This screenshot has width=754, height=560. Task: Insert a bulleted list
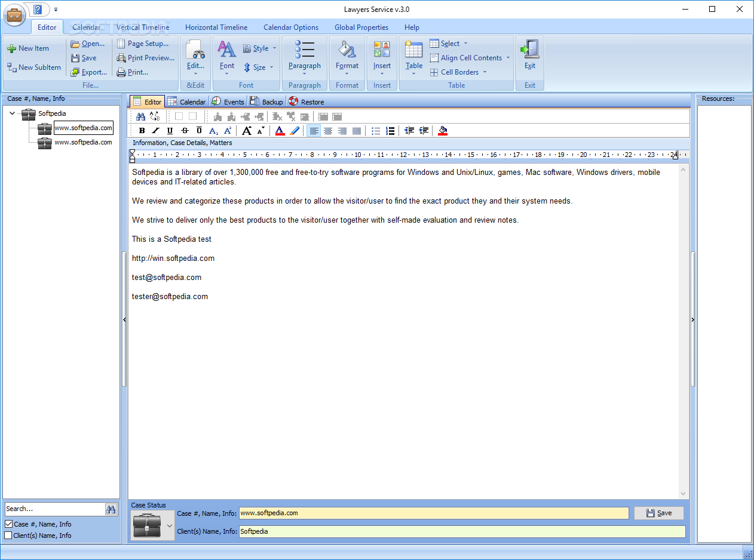tap(376, 131)
